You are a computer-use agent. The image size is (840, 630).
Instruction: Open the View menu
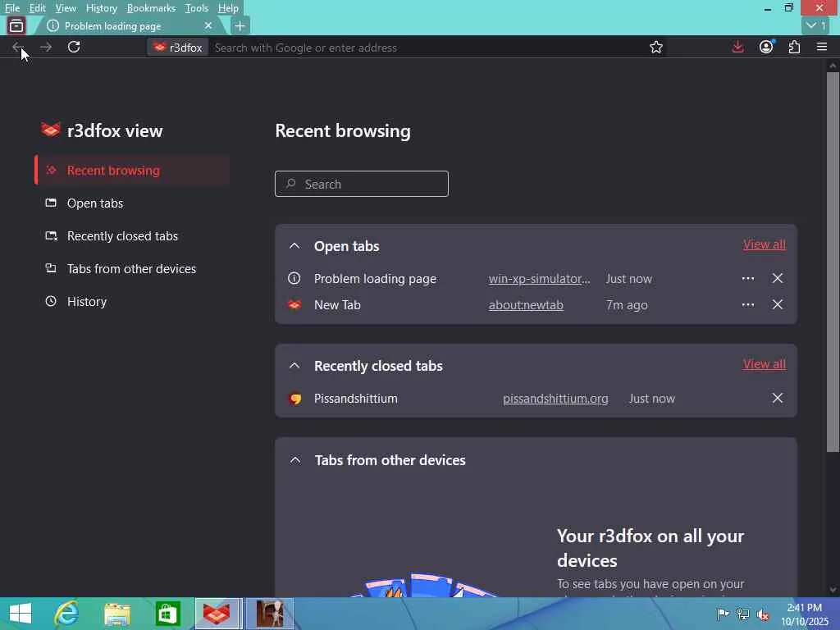(x=66, y=8)
